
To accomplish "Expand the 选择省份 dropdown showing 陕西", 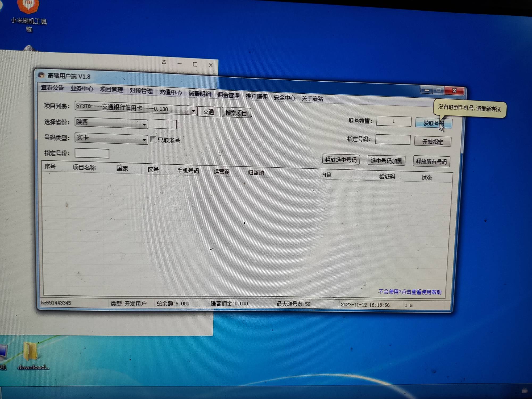I will 144,124.
